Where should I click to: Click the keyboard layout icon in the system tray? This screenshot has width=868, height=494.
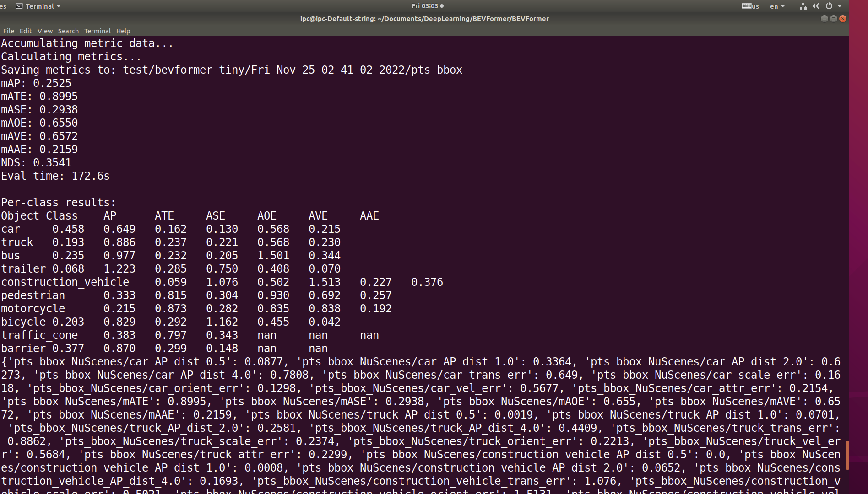click(747, 6)
